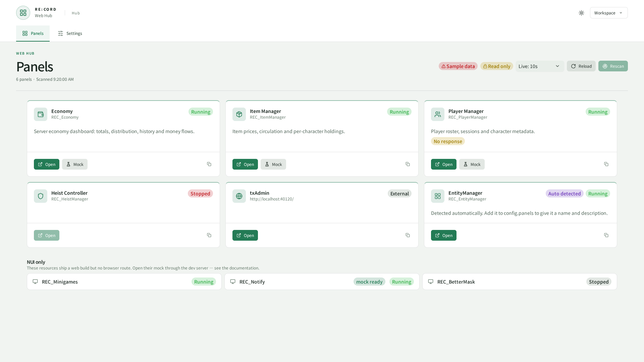Copy the Economy panel link
Image resolution: width=644 pixels, height=362 pixels.
click(209, 164)
